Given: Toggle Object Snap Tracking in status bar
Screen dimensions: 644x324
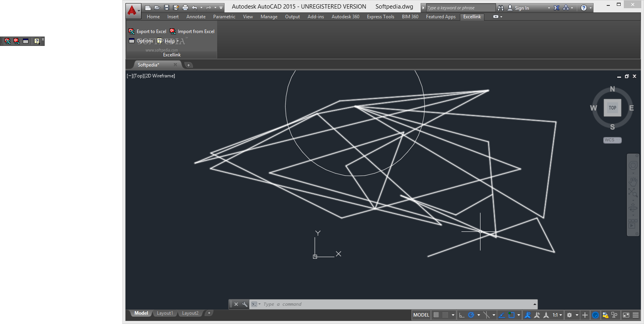Looking at the screenshot, I should (502, 315).
